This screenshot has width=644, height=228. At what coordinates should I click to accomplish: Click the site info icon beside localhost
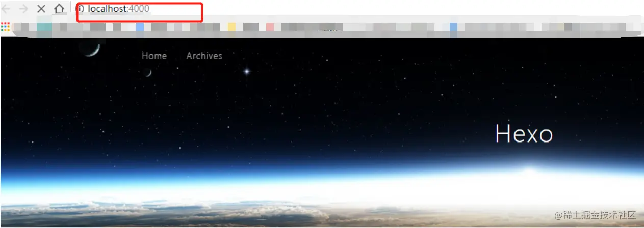(x=80, y=9)
